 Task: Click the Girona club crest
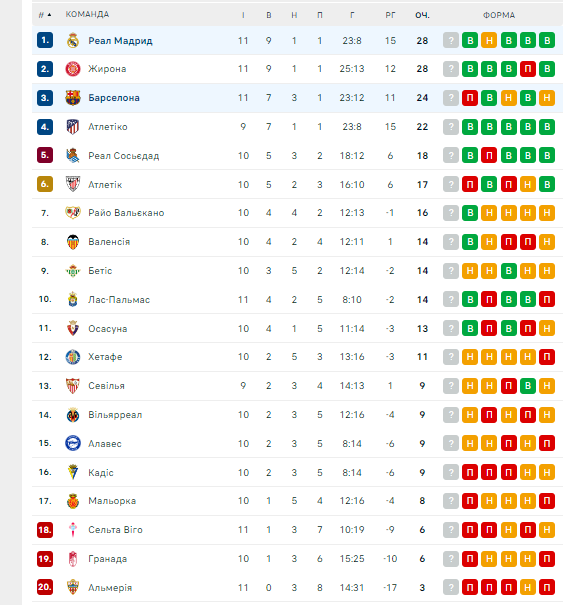coord(73,69)
